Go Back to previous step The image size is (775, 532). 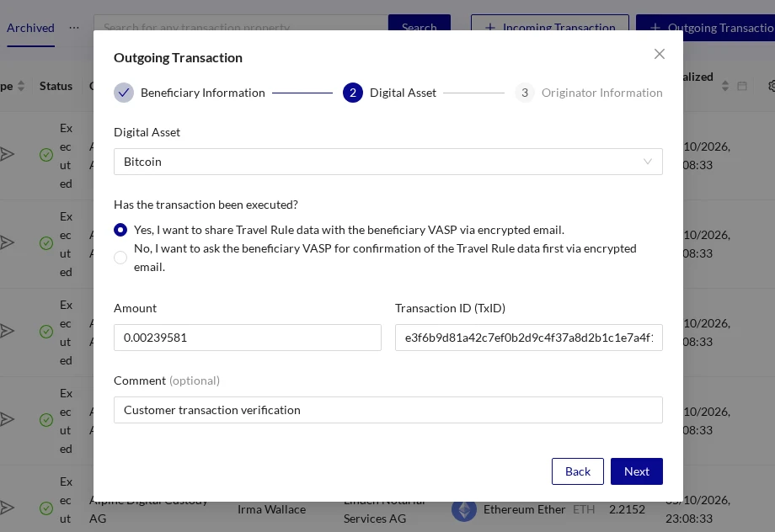577,471
